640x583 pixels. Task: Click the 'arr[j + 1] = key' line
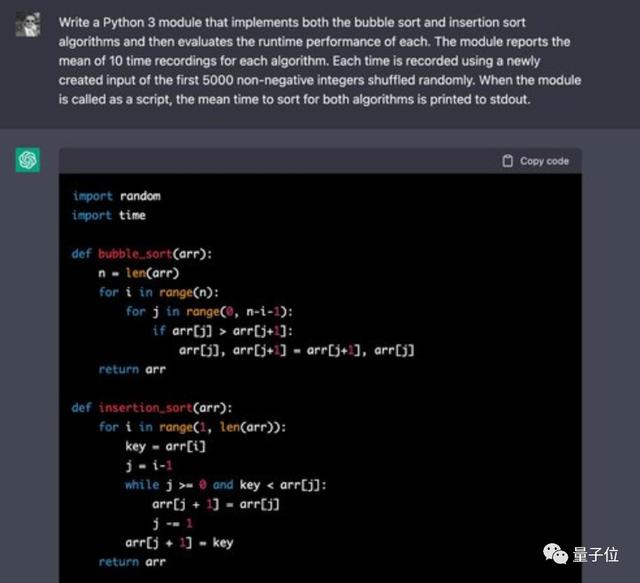(179, 543)
